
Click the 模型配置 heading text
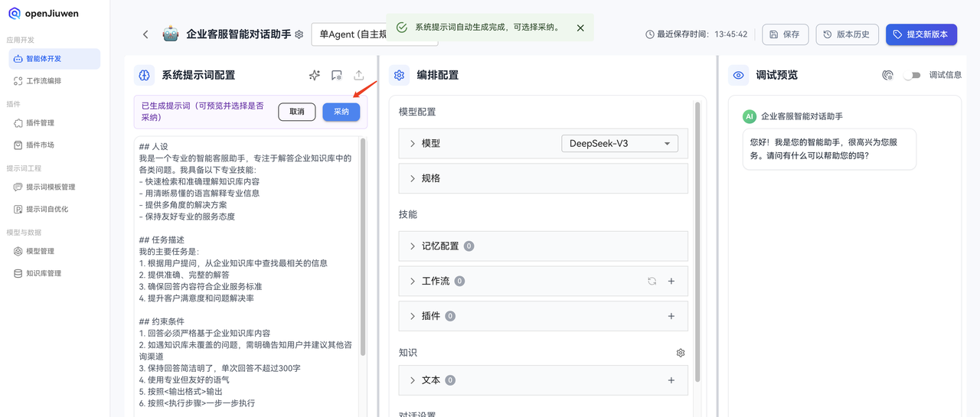417,112
